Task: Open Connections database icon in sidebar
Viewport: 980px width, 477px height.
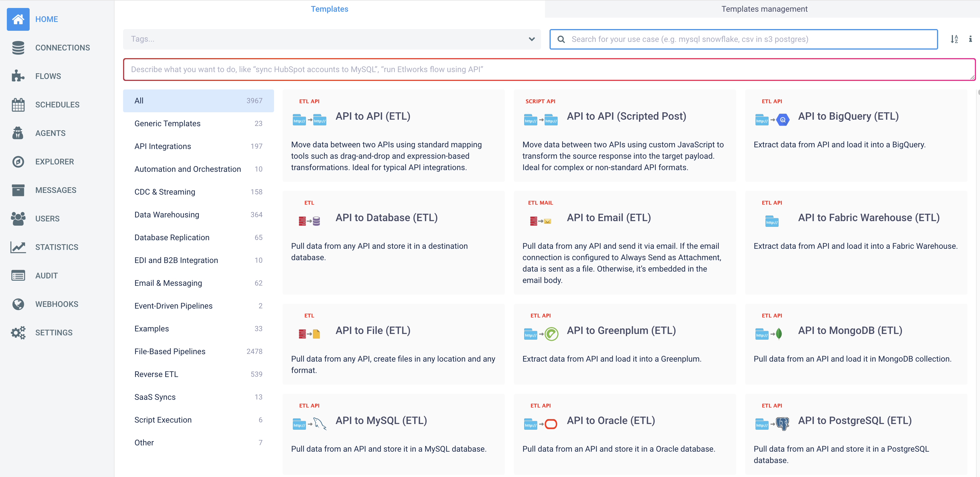Action: pos(18,48)
